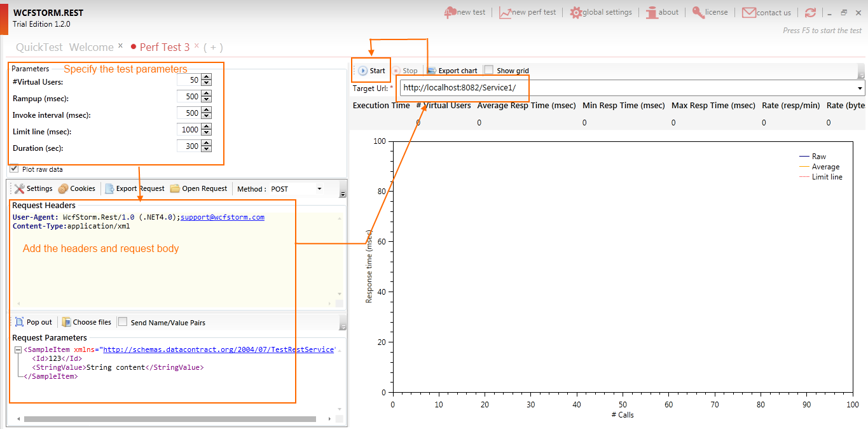868x429 pixels.
Task: Show the about dialog
Action: click(x=662, y=12)
